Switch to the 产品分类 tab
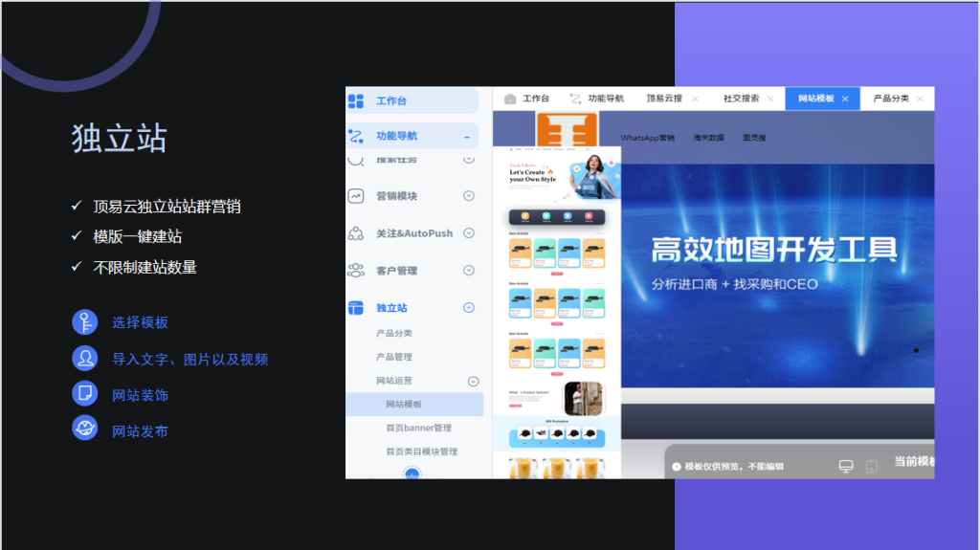The height and width of the screenshot is (550, 980). coord(891,99)
